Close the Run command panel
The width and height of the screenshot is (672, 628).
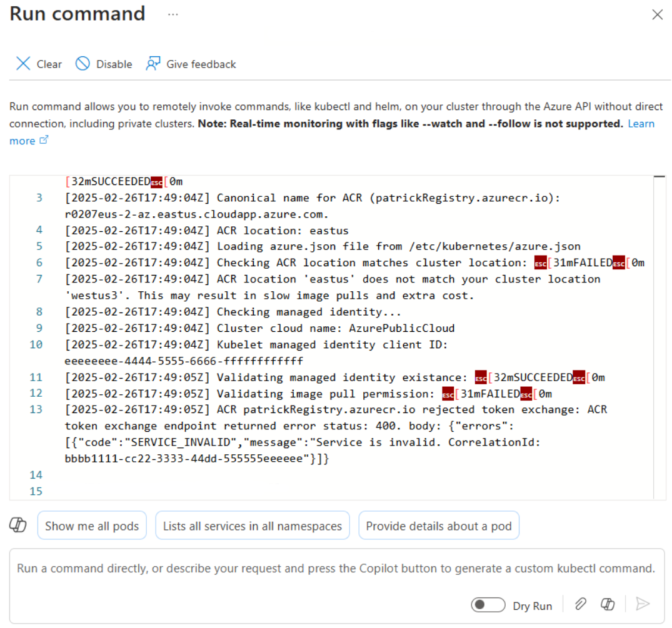pos(657,15)
